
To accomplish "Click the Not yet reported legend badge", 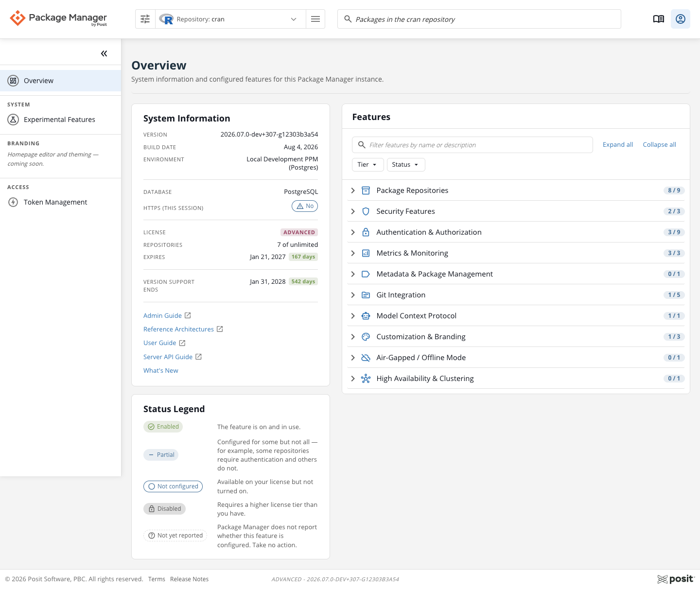I will 175,536.
